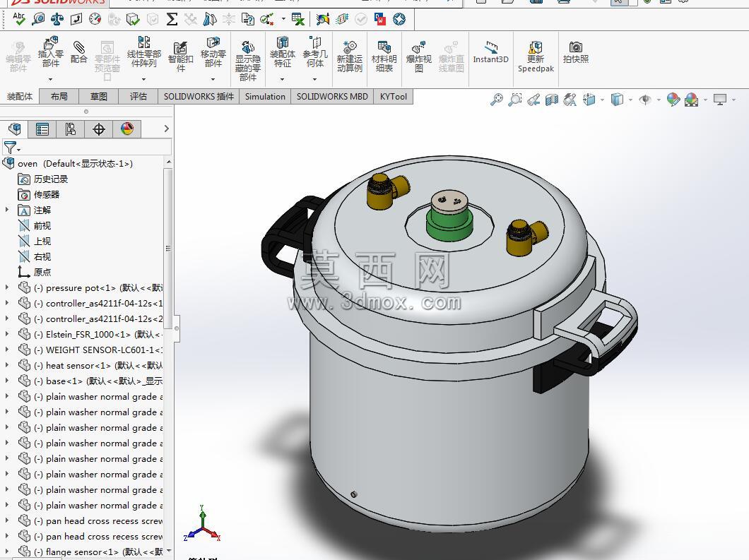The height and width of the screenshot is (560, 749).
Task: Open the PropertyManager tab icon
Action: click(x=42, y=129)
